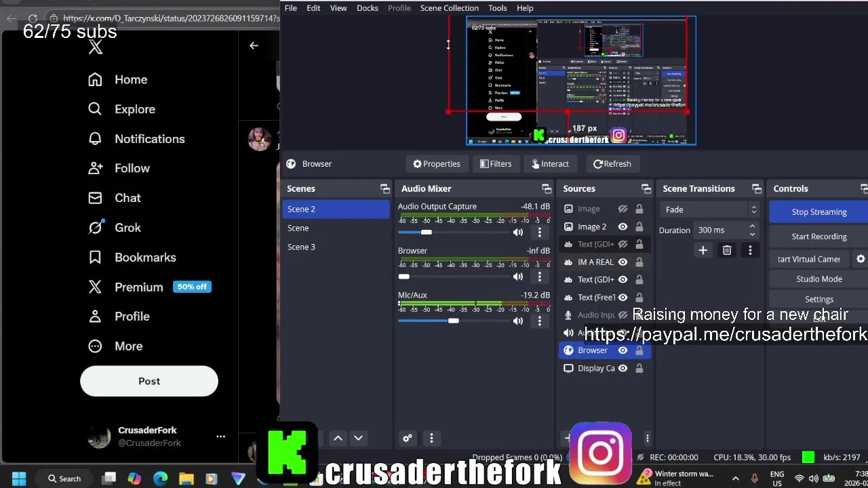Open Mic/Aux track options menu
Image resolution: width=868 pixels, height=488 pixels.
pyautogui.click(x=540, y=321)
